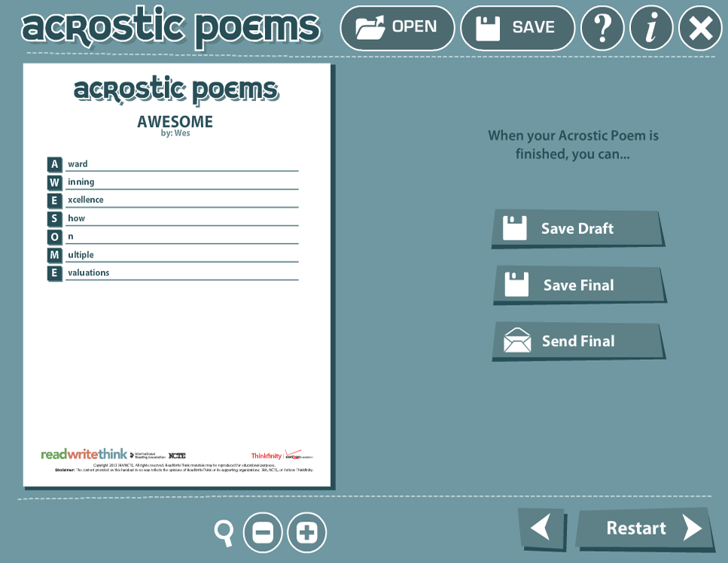The width and height of the screenshot is (728, 563).
Task: Click the readwritethink logo
Action: click(x=84, y=455)
